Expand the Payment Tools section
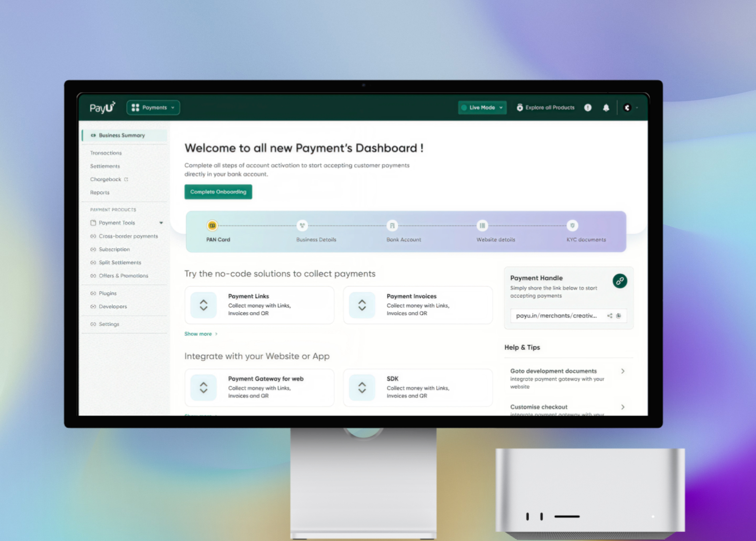 click(x=161, y=222)
